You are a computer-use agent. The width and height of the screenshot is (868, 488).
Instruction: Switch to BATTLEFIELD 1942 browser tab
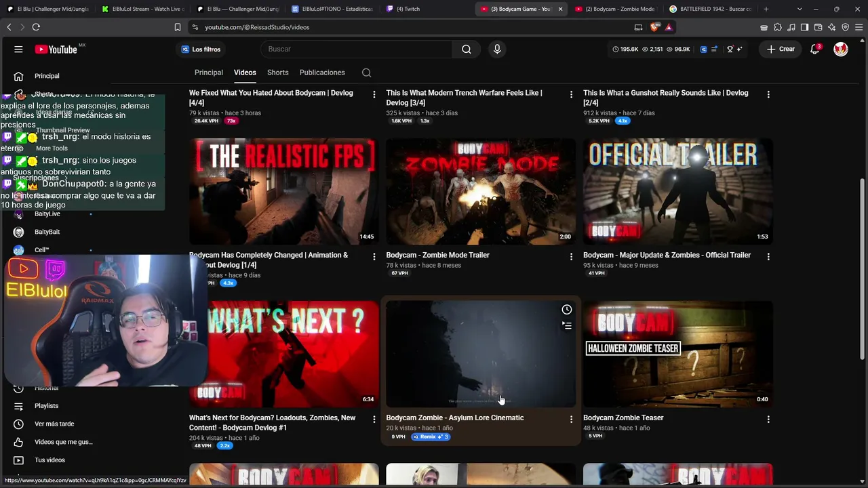(x=710, y=9)
